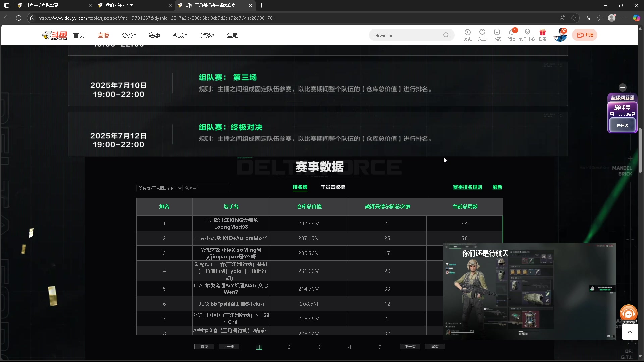Open the Copilot icon in browser toolbar
Screen dimensions: 644x362
(636, 18)
